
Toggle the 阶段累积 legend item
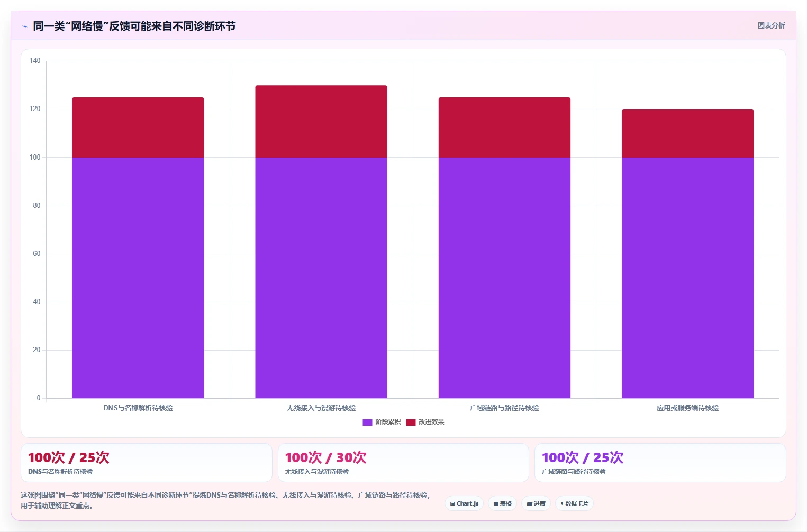coord(382,422)
